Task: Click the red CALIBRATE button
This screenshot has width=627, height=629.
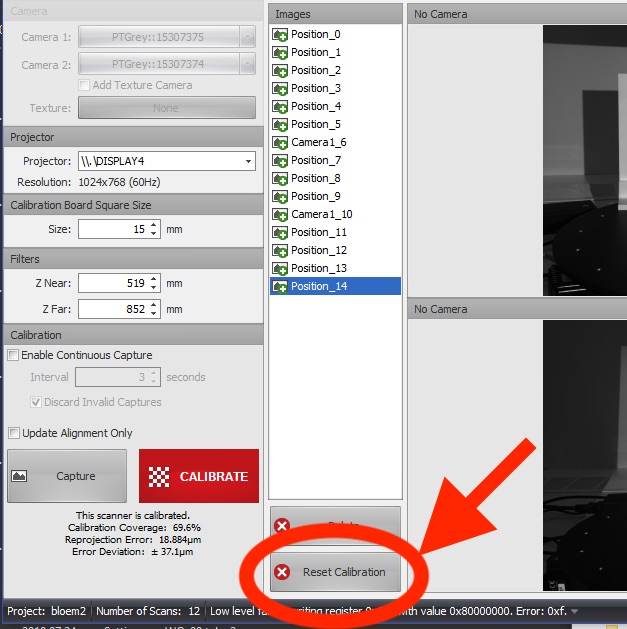Action: (199, 477)
